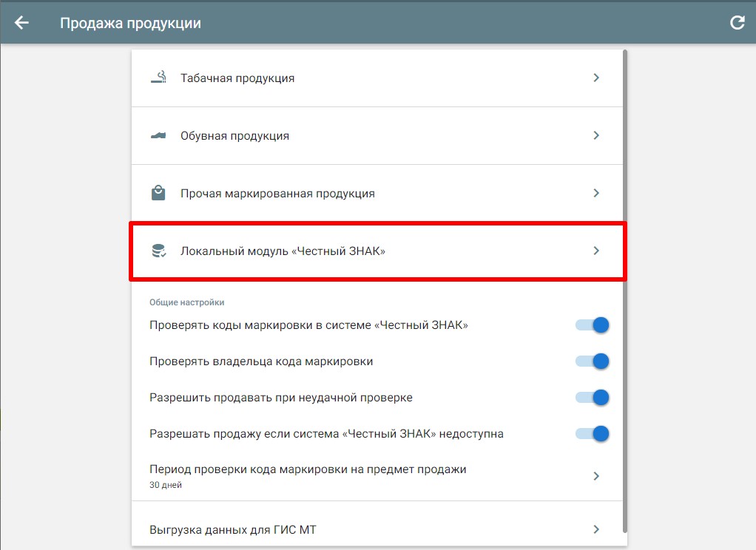The image size is (756, 550).
Task: Click the back arrow icon
Action: pyautogui.click(x=21, y=23)
